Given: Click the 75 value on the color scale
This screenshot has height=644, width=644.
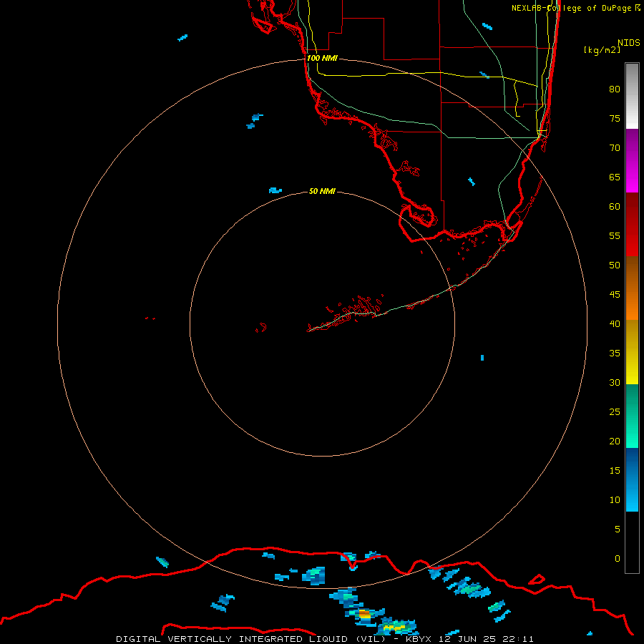Looking at the screenshot, I should click(615, 118).
